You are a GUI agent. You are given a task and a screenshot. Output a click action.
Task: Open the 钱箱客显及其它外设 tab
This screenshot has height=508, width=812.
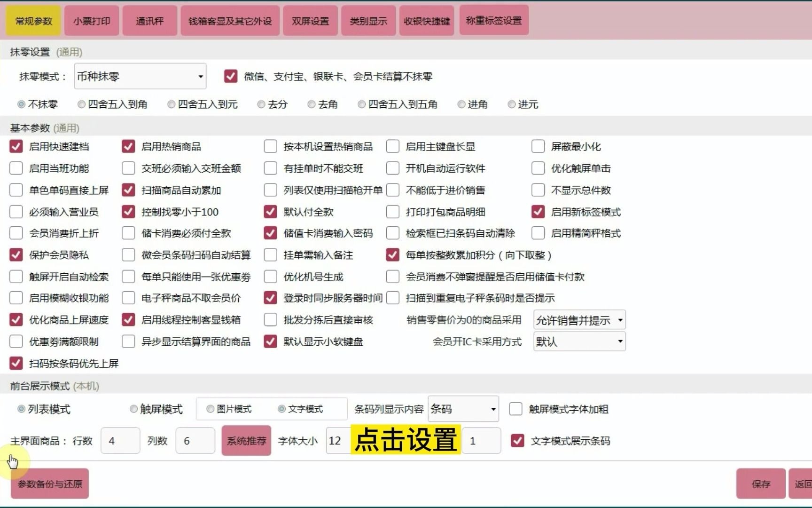(230, 21)
